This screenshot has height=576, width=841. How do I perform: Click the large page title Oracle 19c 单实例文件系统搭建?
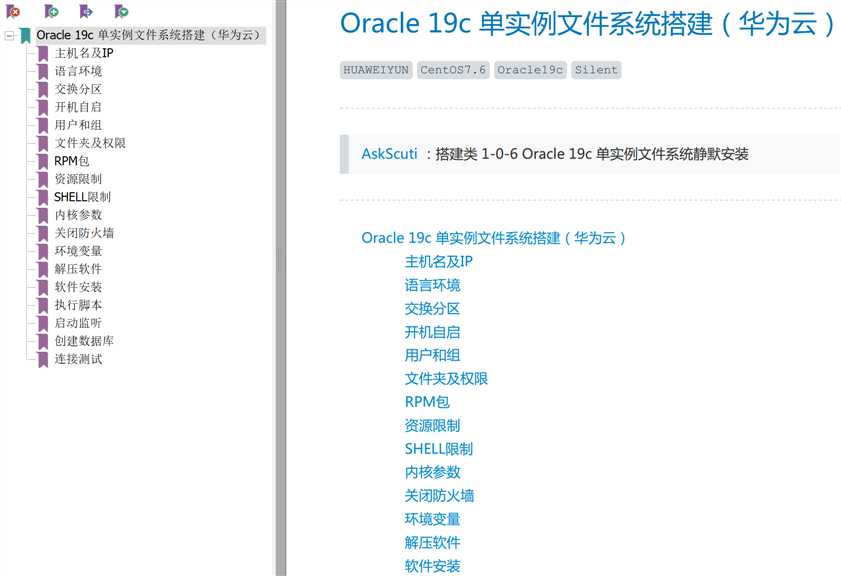pyautogui.click(x=587, y=24)
